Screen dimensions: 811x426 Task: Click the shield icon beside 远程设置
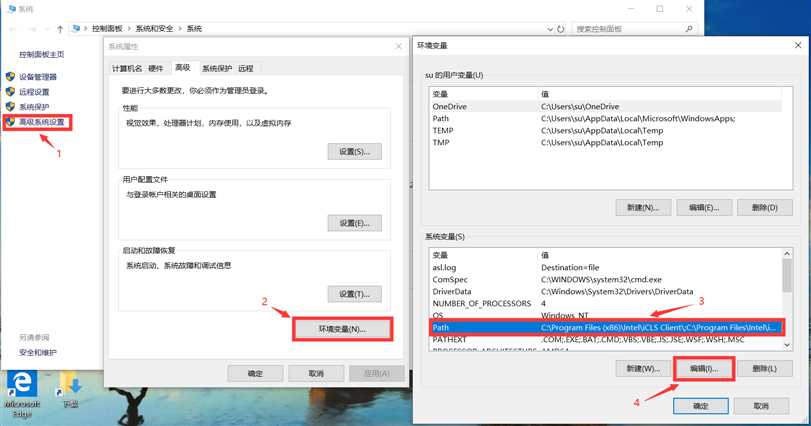pyautogui.click(x=10, y=92)
